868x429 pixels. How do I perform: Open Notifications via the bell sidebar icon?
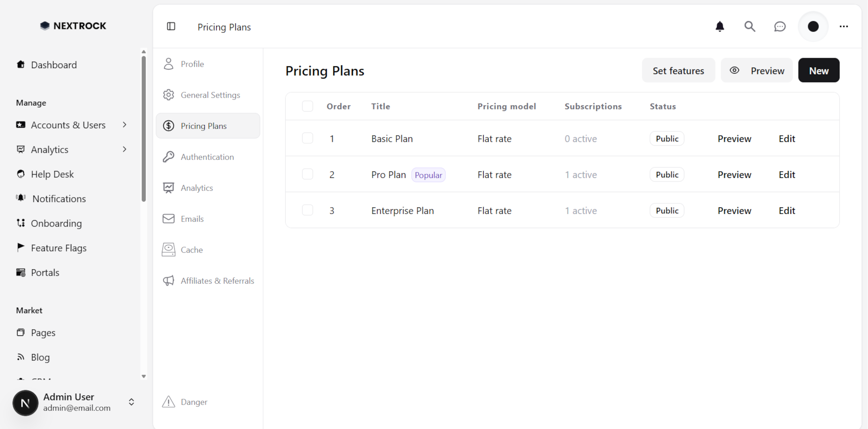pos(20,198)
